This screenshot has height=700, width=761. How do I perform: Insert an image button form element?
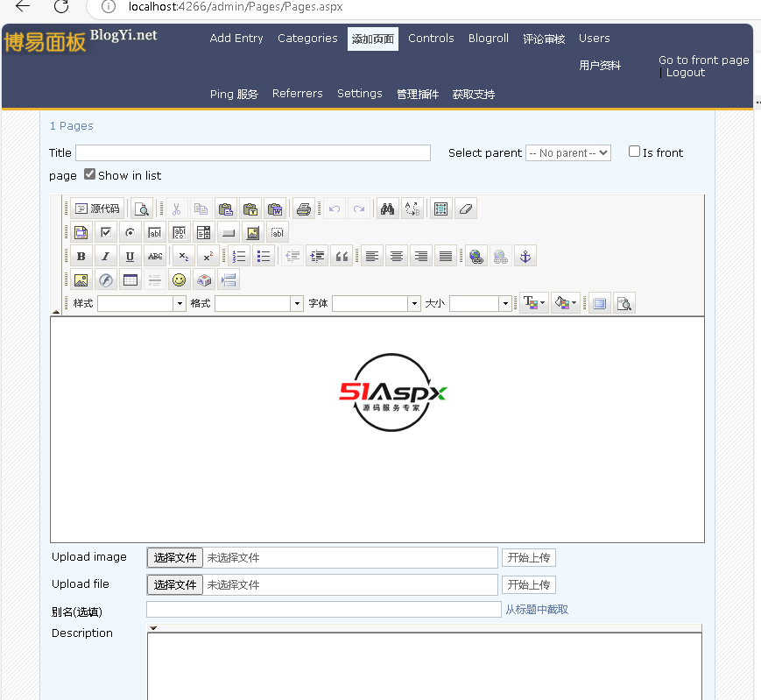pyautogui.click(x=253, y=232)
